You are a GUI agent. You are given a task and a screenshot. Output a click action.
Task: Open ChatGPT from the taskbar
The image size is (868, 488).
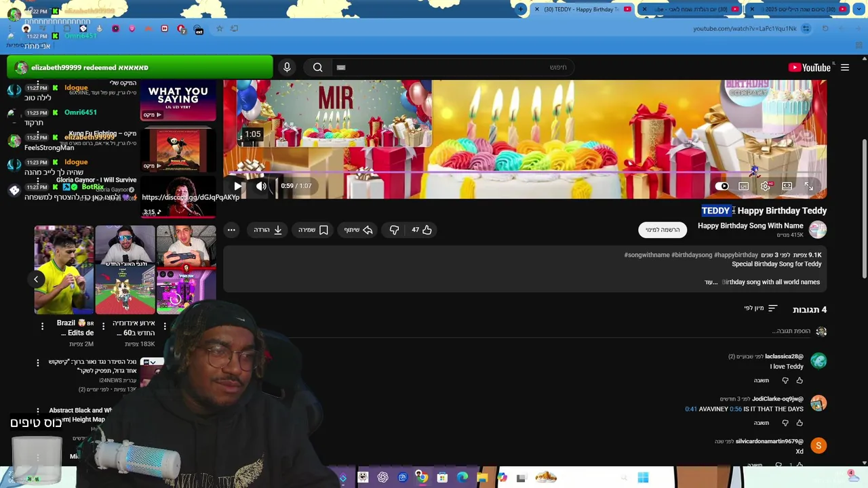tap(382, 478)
